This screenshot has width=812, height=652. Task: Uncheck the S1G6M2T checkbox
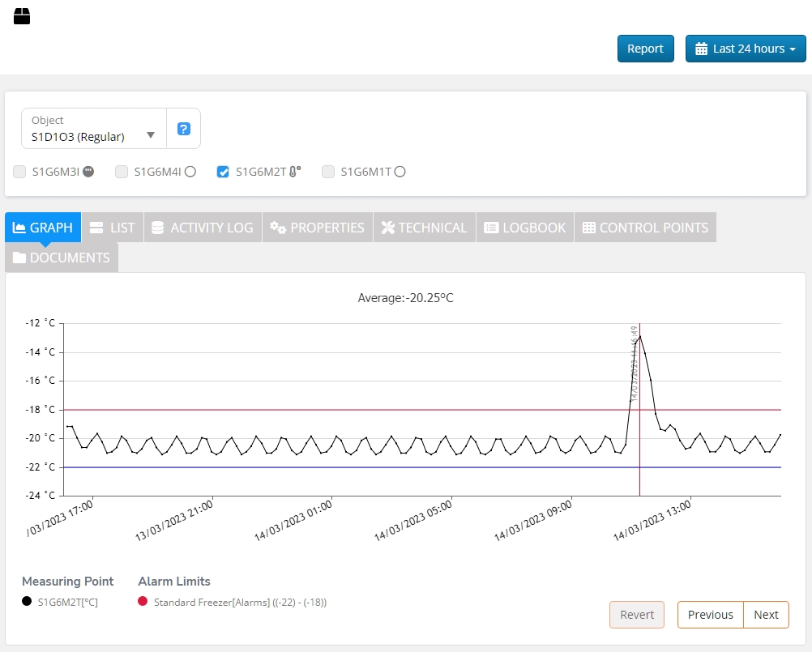pyautogui.click(x=223, y=172)
